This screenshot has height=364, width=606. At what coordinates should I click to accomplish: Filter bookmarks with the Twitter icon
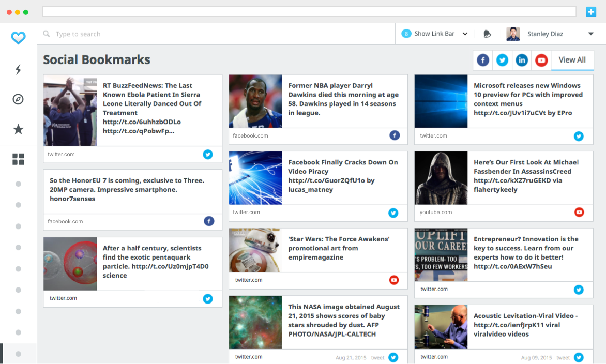(502, 60)
